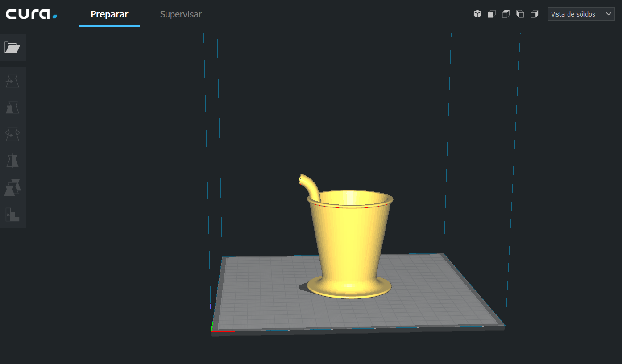The width and height of the screenshot is (622, 364).
Task: Open the Vista de sólidos dropdown
Action: coord(581,14)
